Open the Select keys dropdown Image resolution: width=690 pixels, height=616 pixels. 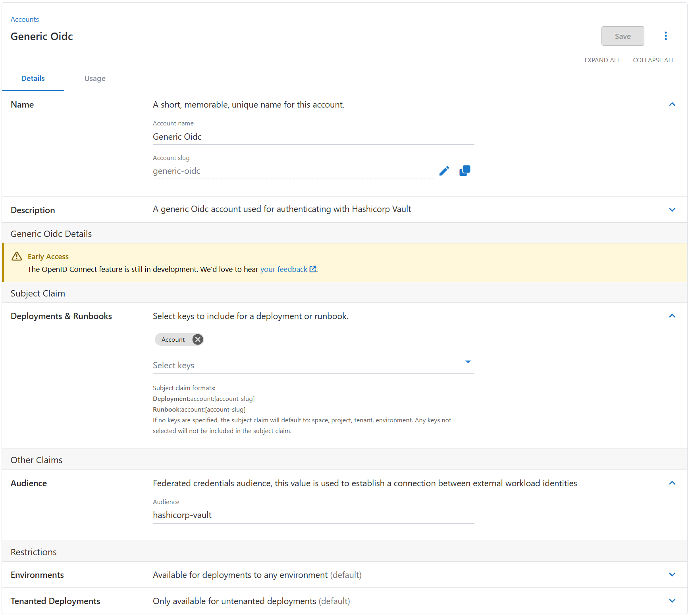[468, 362]
